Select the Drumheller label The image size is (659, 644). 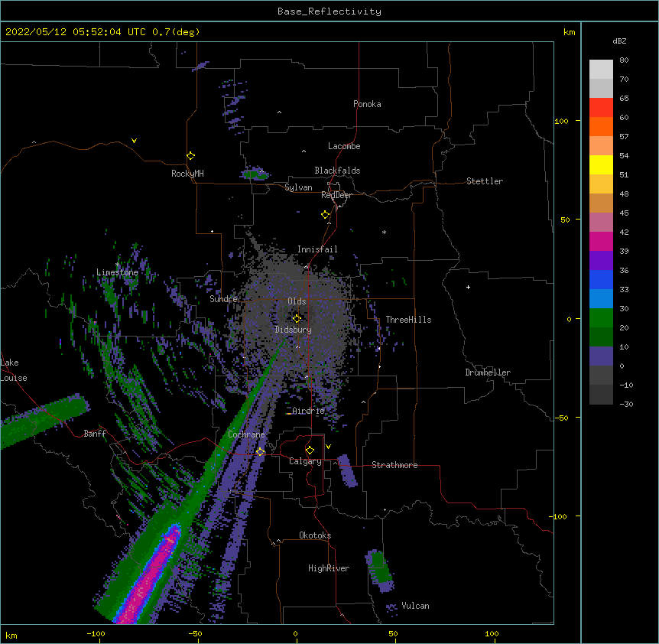[x=488, y=372]
